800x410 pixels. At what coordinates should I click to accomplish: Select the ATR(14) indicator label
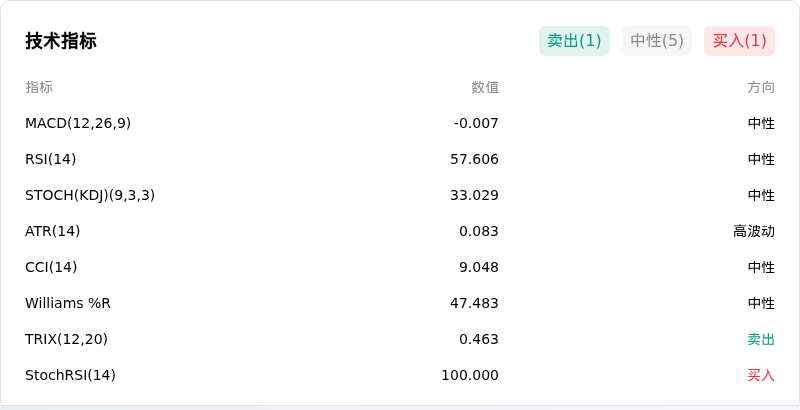point(53,231)
